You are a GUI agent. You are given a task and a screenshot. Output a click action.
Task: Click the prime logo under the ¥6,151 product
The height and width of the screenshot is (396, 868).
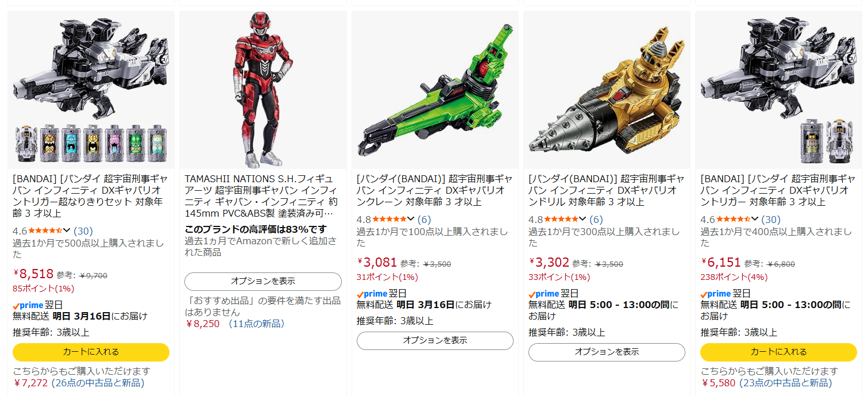coord(715,294)
